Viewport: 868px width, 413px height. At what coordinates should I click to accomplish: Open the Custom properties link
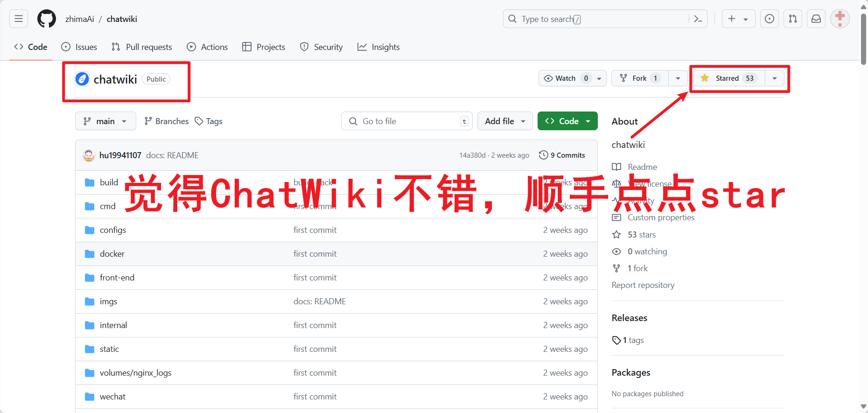(661, 217)
